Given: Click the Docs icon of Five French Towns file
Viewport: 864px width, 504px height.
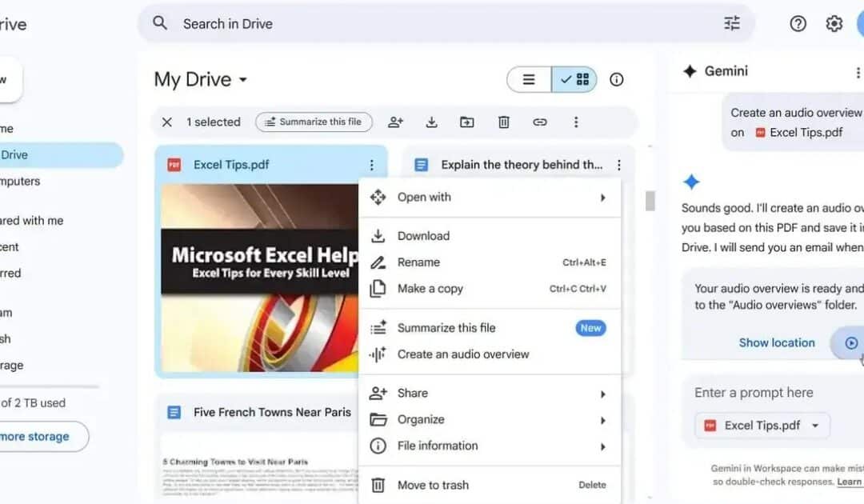Looking at the screenshot, I should click(x=174, y=412).
